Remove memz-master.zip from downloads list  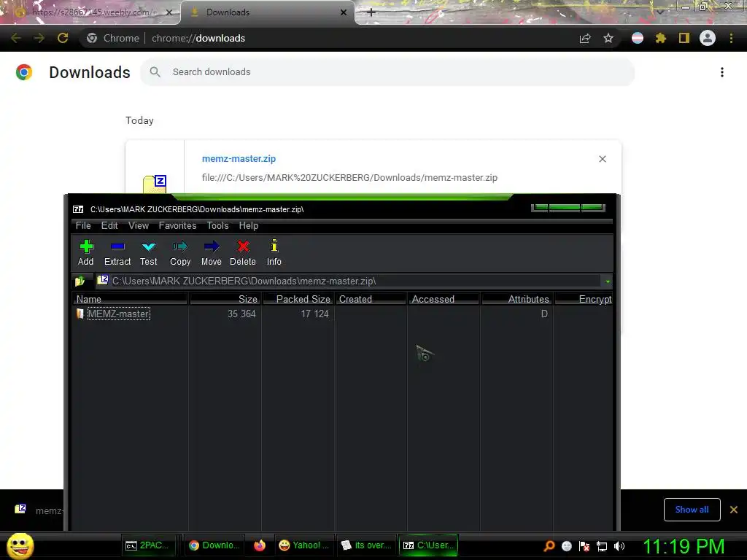tap(602, 159)
